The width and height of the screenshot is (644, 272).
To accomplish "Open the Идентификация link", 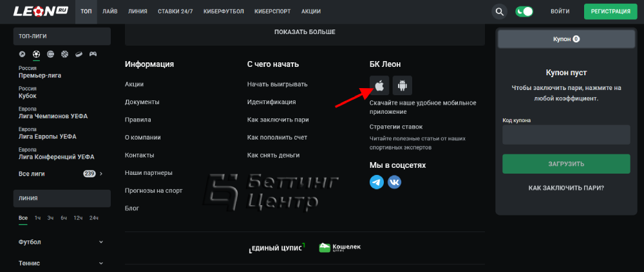I will [272, 102].
